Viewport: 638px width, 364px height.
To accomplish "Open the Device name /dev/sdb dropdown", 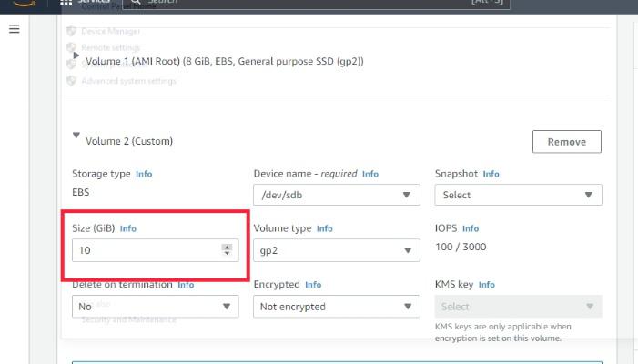I will (336, 195).
